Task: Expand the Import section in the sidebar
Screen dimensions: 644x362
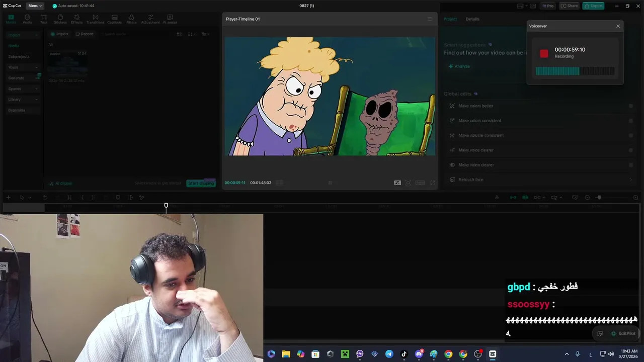Action: coord(23,35)
